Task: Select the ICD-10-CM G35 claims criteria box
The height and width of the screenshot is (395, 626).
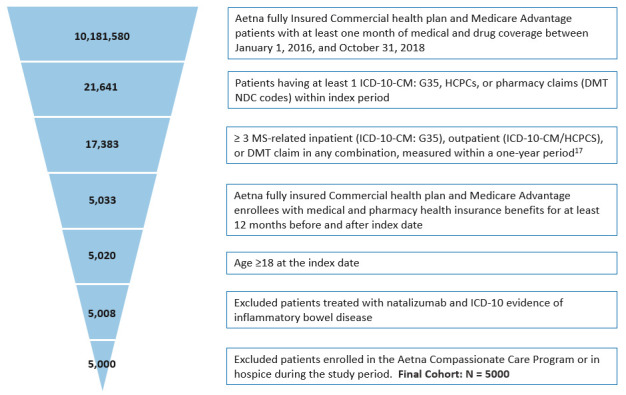Action: point(422,90)
